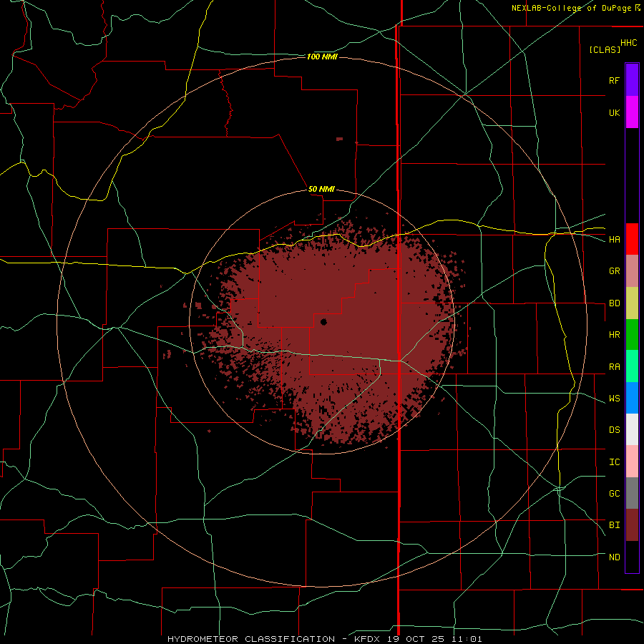Click the isolated echo north of 50 NMI ring
This screenshot has height=644, width=644.
click(x=339, y=140)
